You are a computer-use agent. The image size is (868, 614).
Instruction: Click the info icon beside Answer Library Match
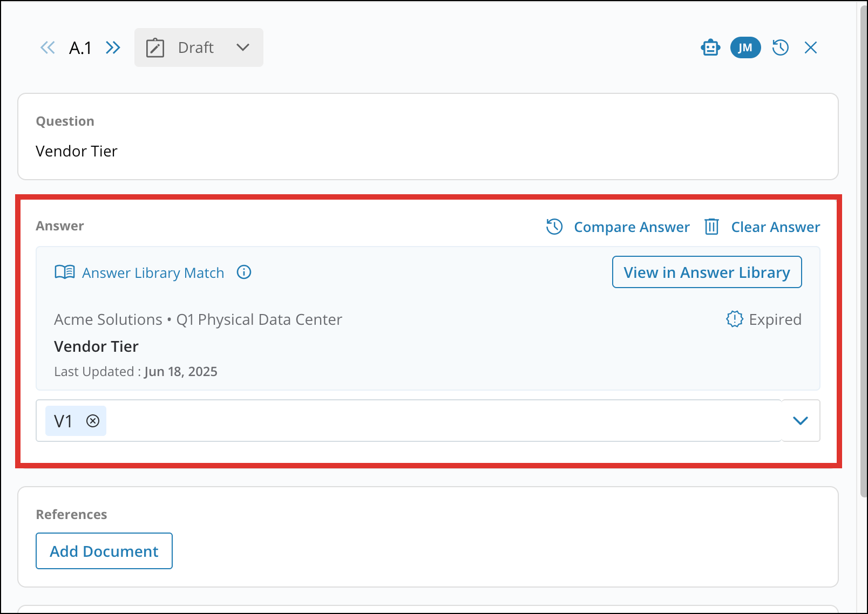(x=244, y=272)
